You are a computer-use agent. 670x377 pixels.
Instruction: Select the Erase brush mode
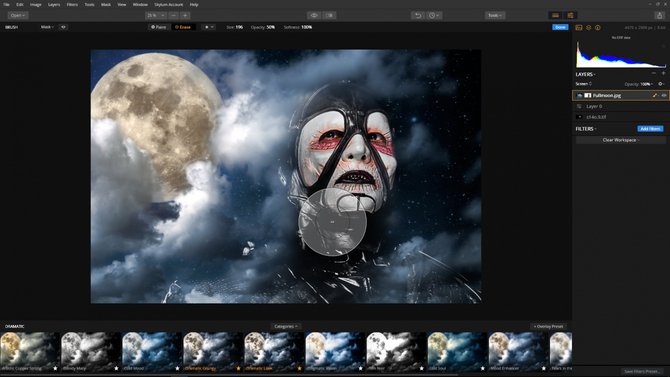point(183,27)
